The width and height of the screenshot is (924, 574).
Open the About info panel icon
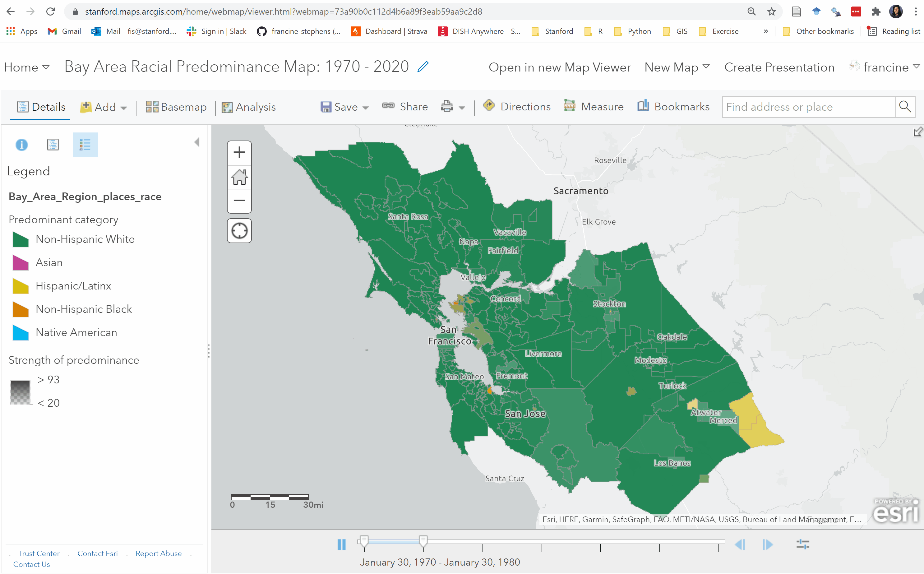pyautogui.click(x=22, y=145)
